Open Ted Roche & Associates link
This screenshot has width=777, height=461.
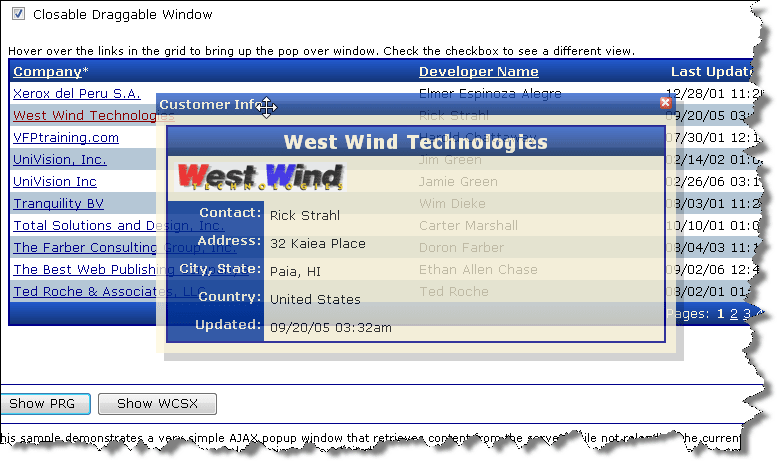coord(110,291)
